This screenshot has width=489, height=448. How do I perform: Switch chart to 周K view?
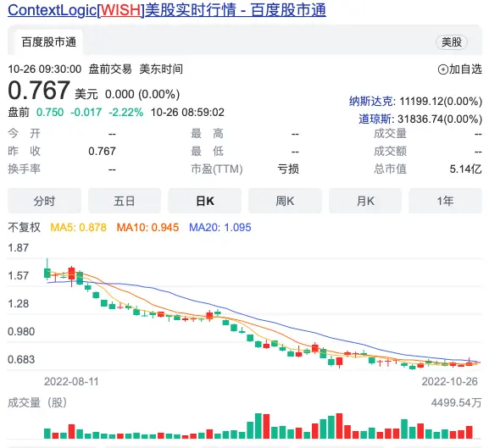285,201
